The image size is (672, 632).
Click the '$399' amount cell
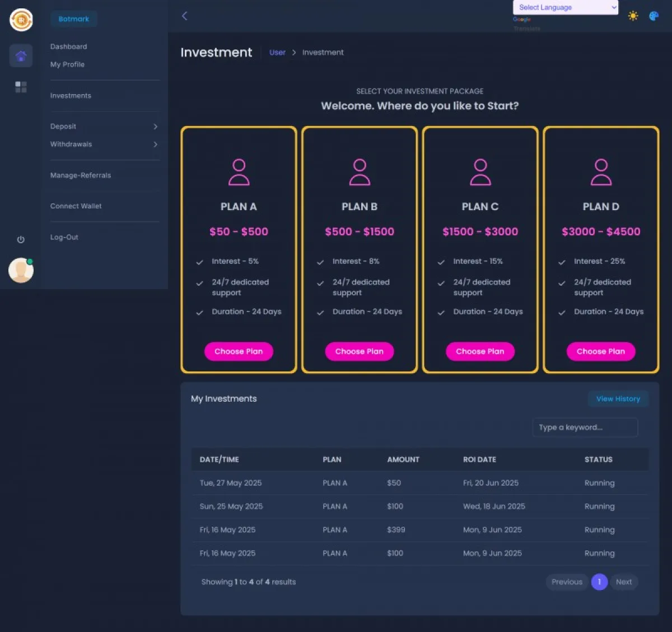point(396,530)
